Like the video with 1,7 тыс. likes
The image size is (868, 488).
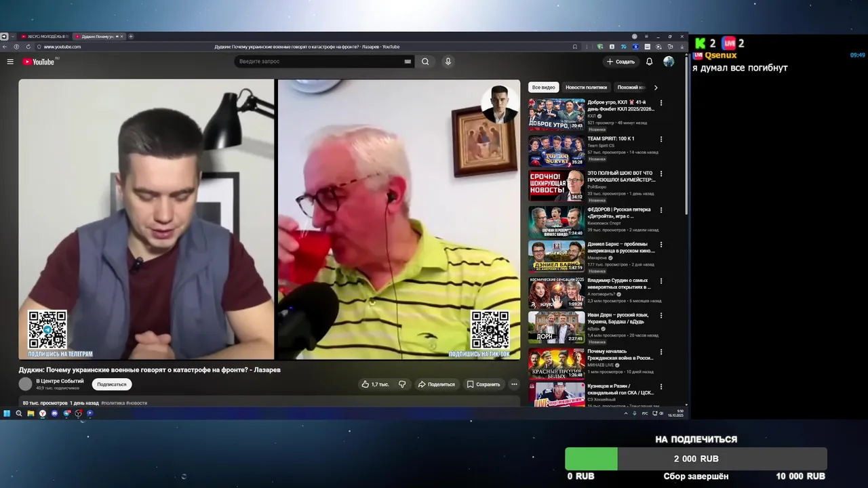[375, 384]
